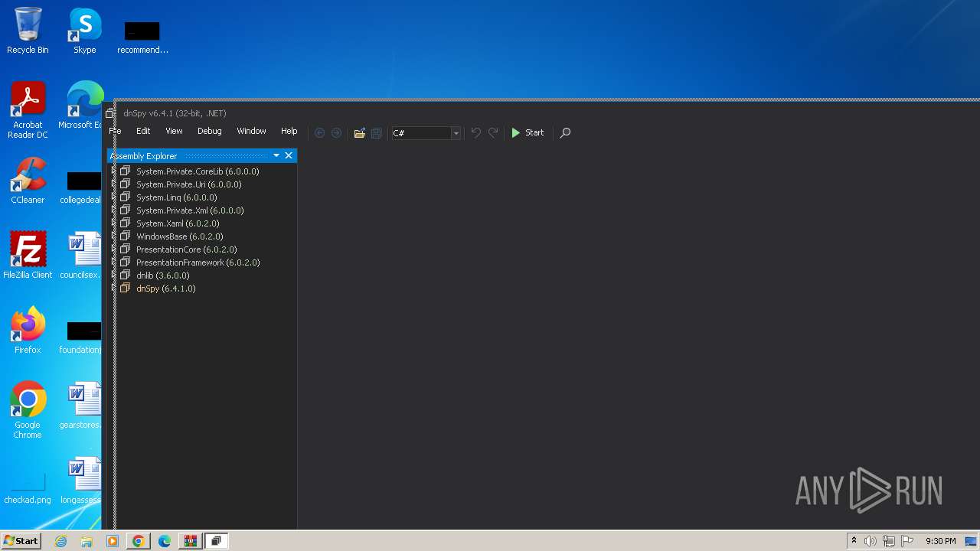Show hidden system tray icons
The image size is (980, 551).
(854, 540)
